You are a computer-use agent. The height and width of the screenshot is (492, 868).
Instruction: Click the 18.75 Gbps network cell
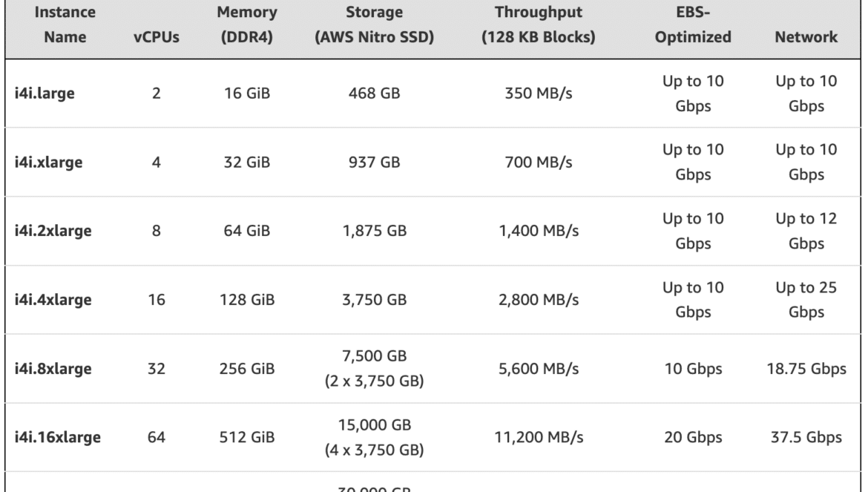(806, 369)
